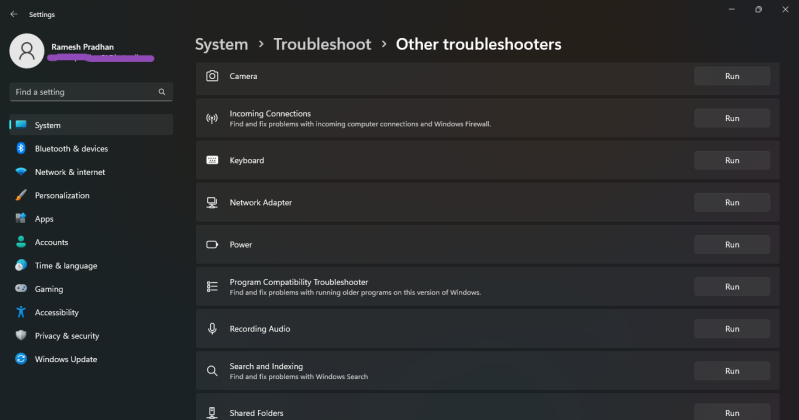Click the back arrow in Settings title bar
This screenshot has width=799, height=420.
[14, 14]
